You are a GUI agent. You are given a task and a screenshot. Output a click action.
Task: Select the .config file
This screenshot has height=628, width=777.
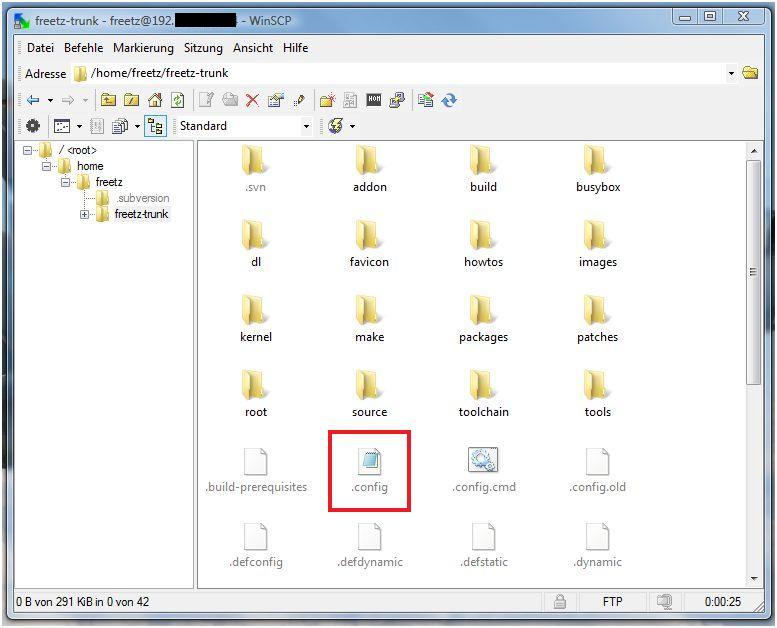369,471
